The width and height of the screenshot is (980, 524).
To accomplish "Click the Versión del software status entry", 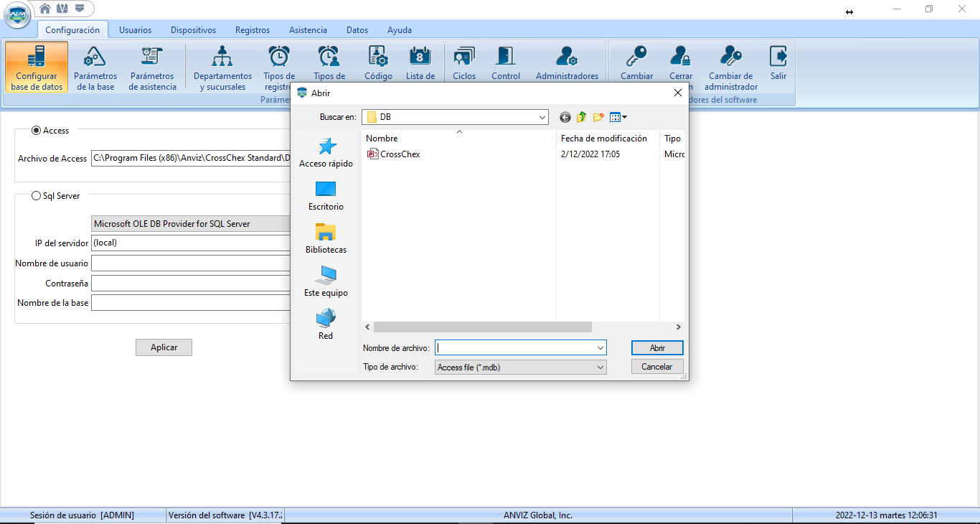I will [x=225, y=515].
